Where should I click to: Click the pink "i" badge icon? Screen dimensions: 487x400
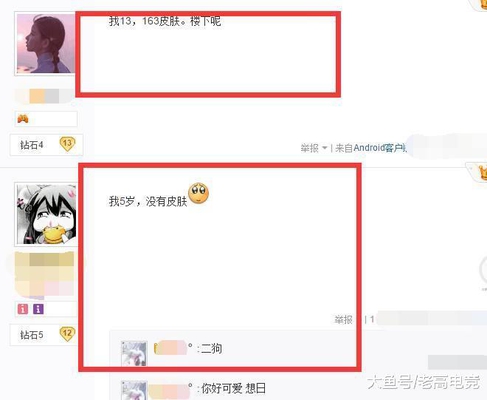(23, 309)
